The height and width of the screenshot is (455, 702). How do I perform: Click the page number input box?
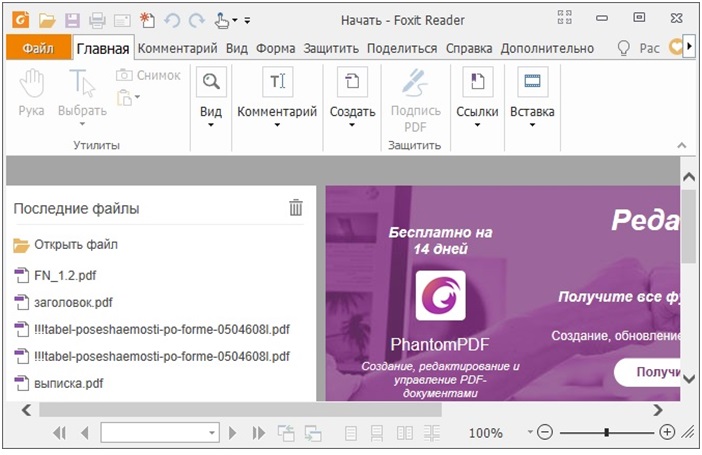click(x=160, y=432)
